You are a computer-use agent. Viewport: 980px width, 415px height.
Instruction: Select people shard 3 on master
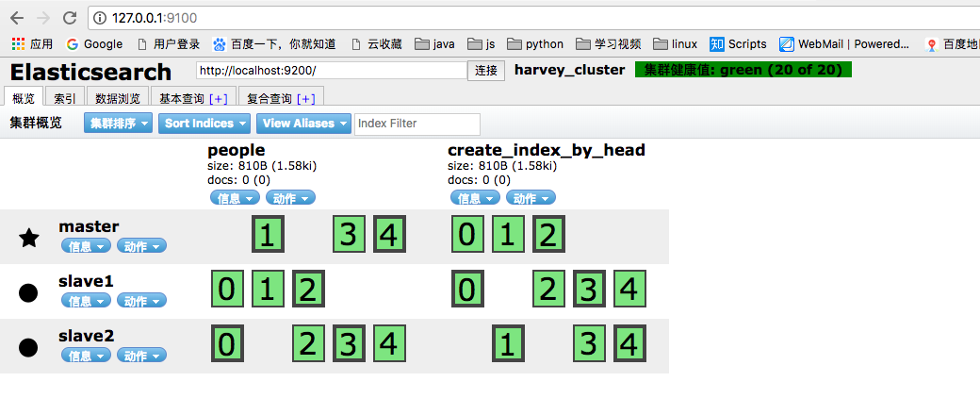[x=349, y=234]
